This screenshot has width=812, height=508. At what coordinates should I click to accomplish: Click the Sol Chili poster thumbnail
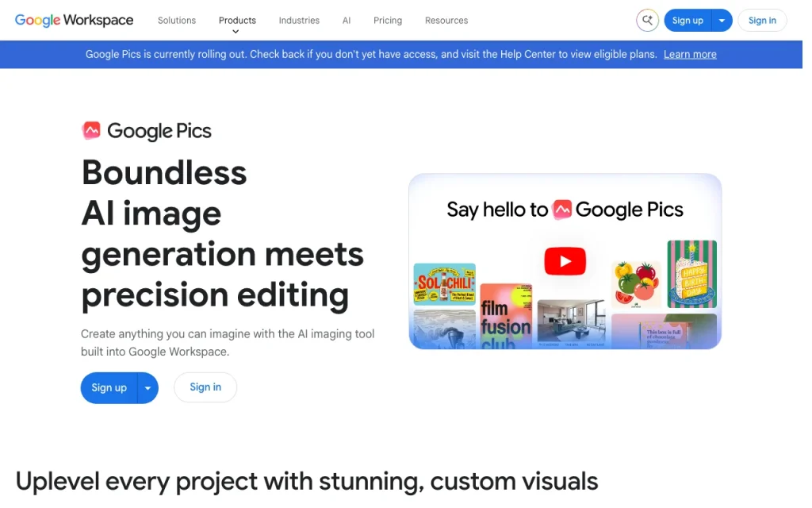click(x=444, y=283)
